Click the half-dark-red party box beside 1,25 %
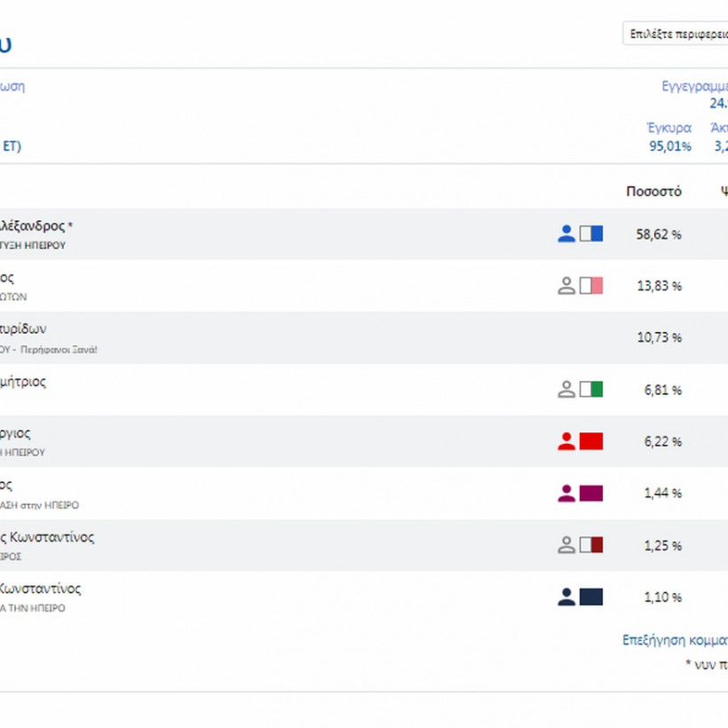728x728 pixels. pos(591,545)
